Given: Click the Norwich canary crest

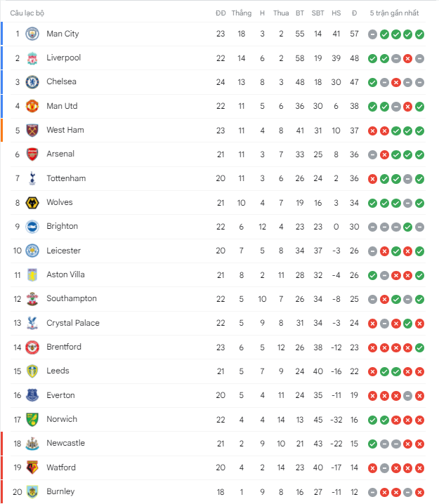Looking at the screenshot, I should click(32, 420).
